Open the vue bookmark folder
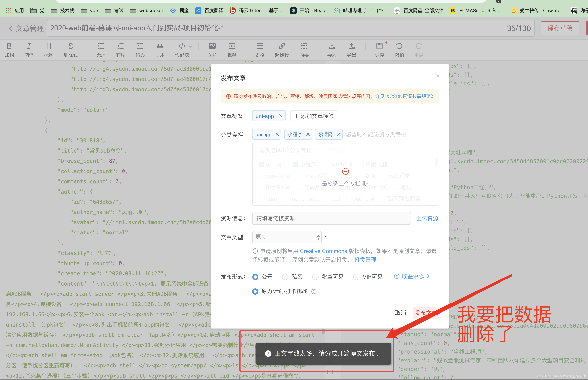The width and height of the screenshot is (588, 380). point(89,10)
